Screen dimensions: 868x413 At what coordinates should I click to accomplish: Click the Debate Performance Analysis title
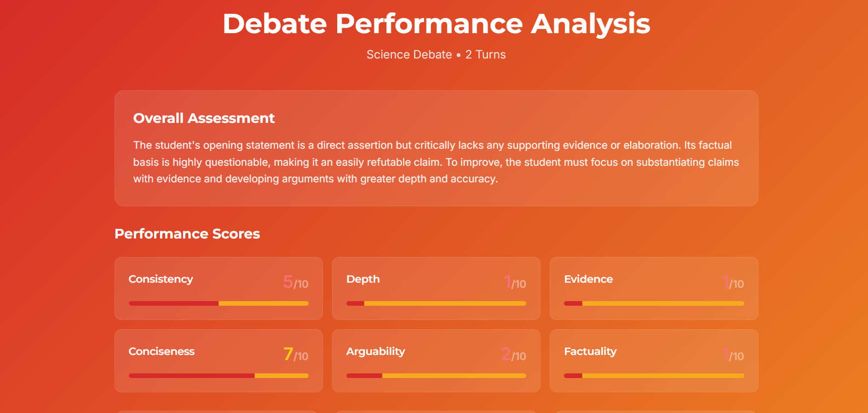(436, 23)
